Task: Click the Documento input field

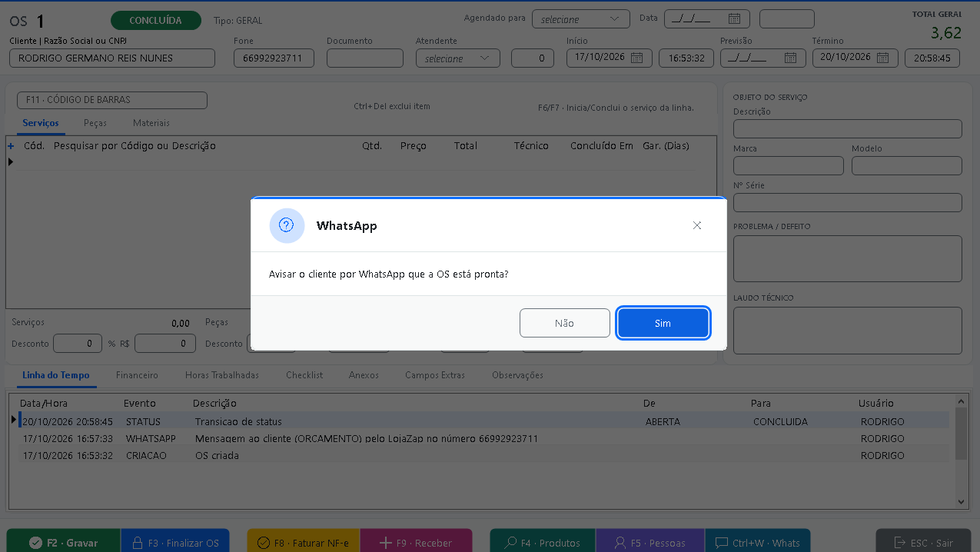Action: [365, 58]
